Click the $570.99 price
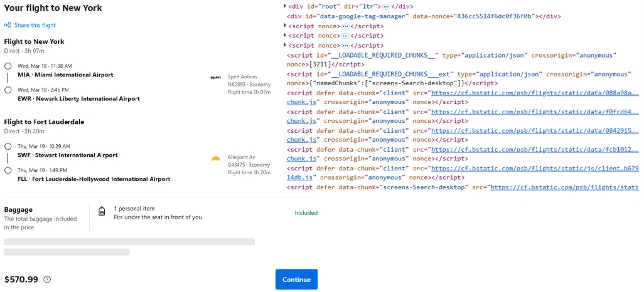Image resolution: width=644 pixels, height=292 pixels. click(x=21, y=279)
